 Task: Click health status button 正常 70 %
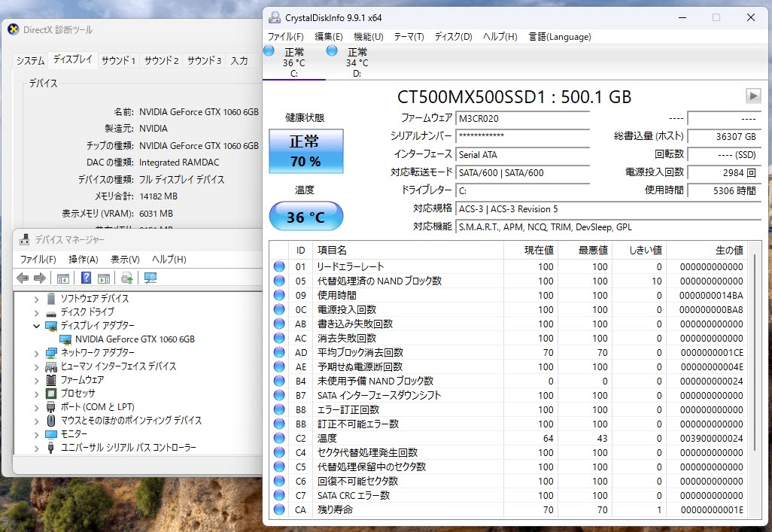tap(305, 150)
